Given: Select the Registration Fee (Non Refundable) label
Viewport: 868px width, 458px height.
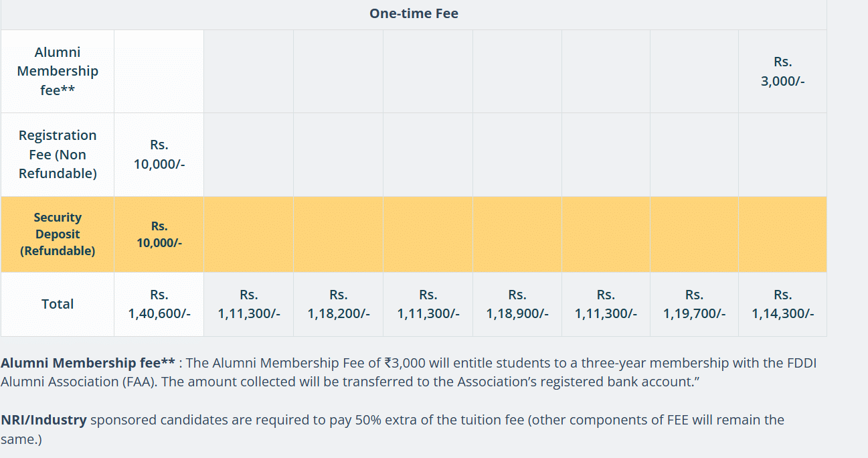Looking at the screenshot, I should click(x=58, y=154).
